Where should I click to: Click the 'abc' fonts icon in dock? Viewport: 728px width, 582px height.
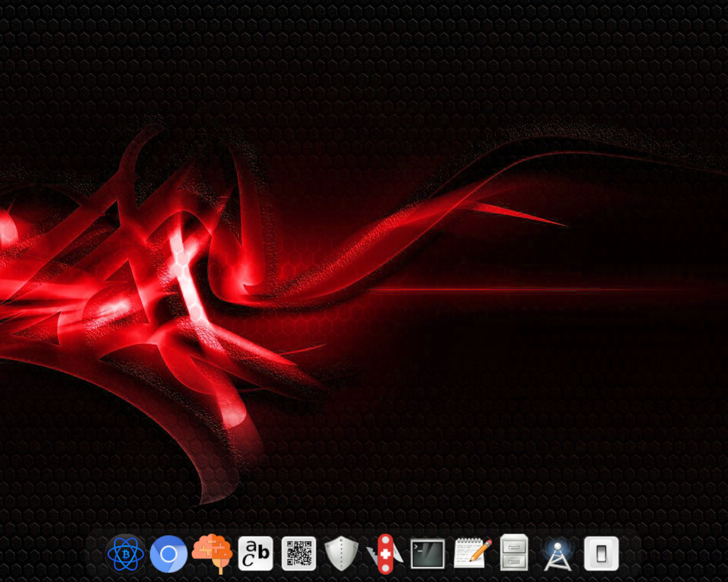255,554
